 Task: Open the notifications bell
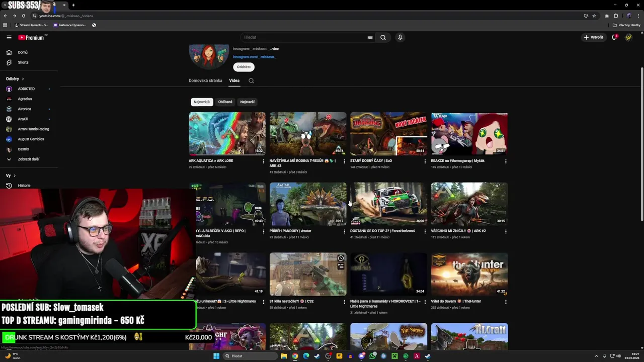tap(614, 37)
